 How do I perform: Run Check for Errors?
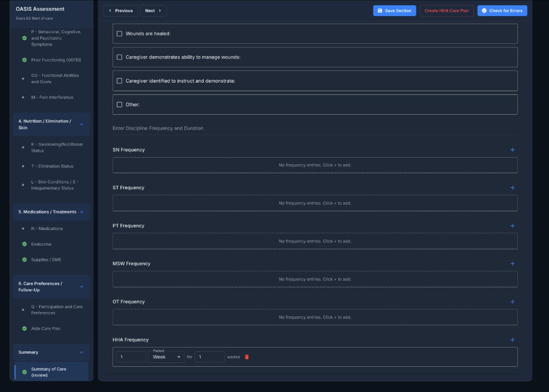[x=502, y=11]
